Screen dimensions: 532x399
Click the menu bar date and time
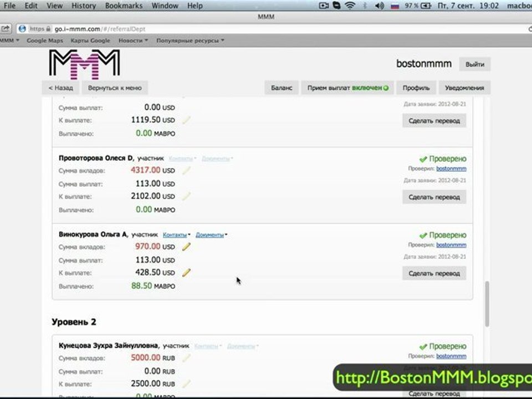coord(468,6)
